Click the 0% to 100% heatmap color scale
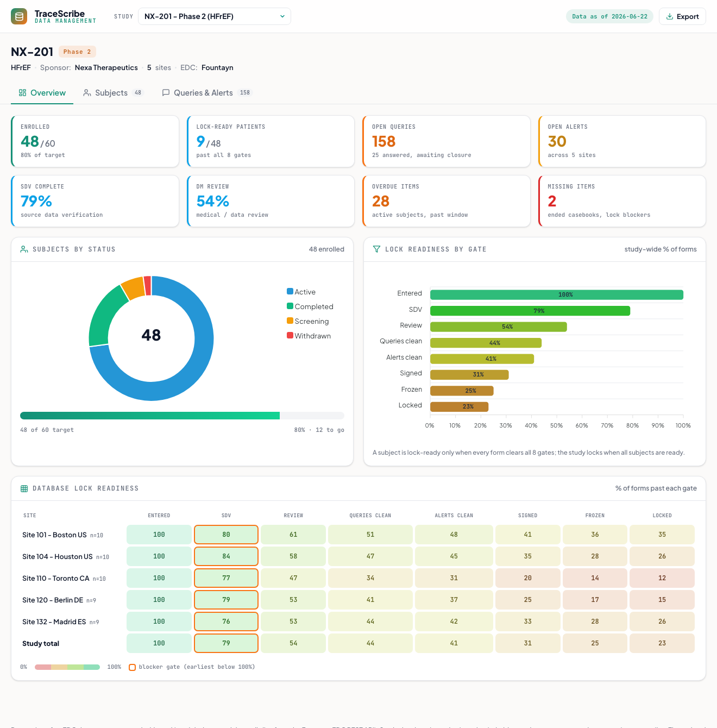The image size is (717, 728). pos(67,667)
